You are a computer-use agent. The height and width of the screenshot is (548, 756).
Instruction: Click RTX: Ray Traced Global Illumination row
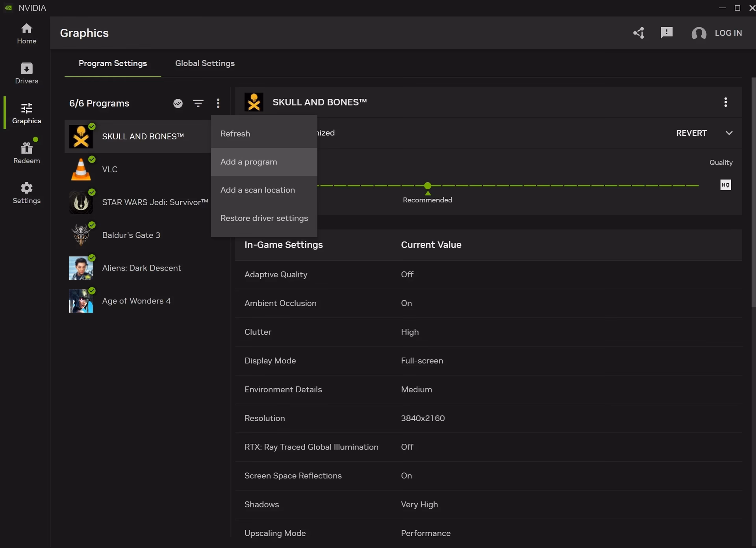488,447
